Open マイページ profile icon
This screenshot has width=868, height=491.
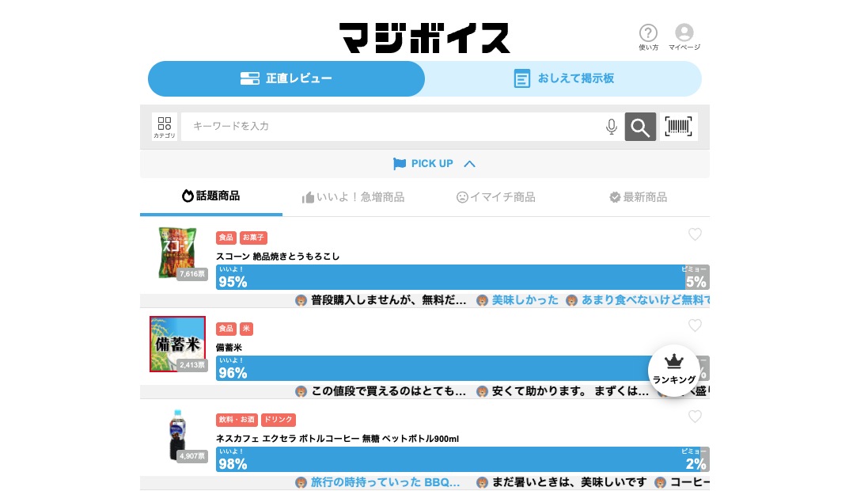point(684,36)
